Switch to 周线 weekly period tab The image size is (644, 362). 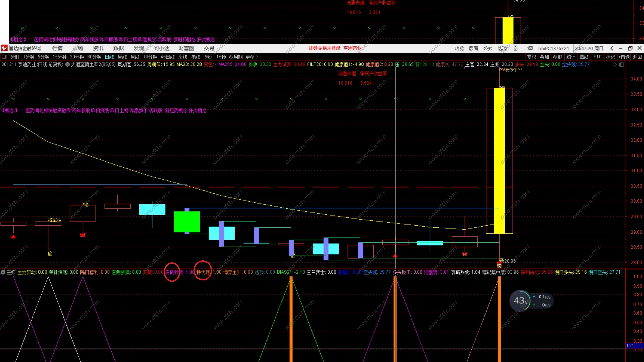[122, 57]
